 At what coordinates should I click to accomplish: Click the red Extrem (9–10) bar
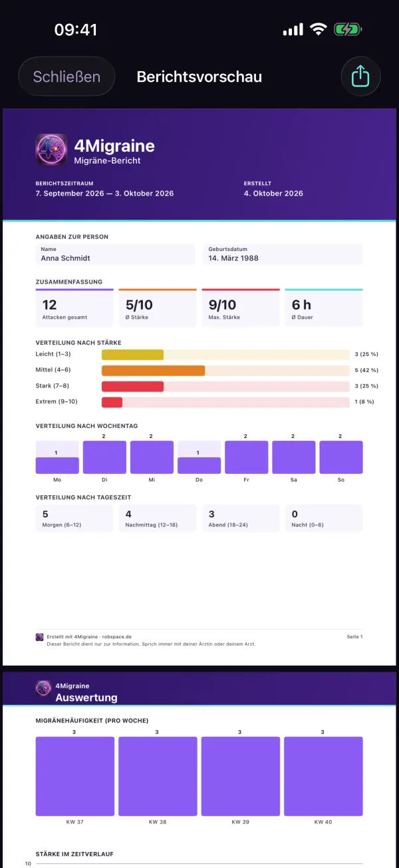(x=112, y=403)
